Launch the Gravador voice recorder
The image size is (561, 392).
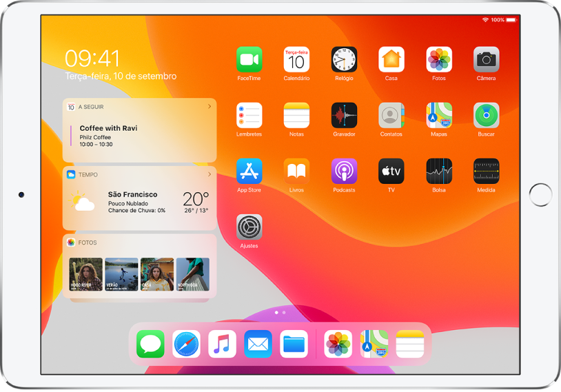344,115
